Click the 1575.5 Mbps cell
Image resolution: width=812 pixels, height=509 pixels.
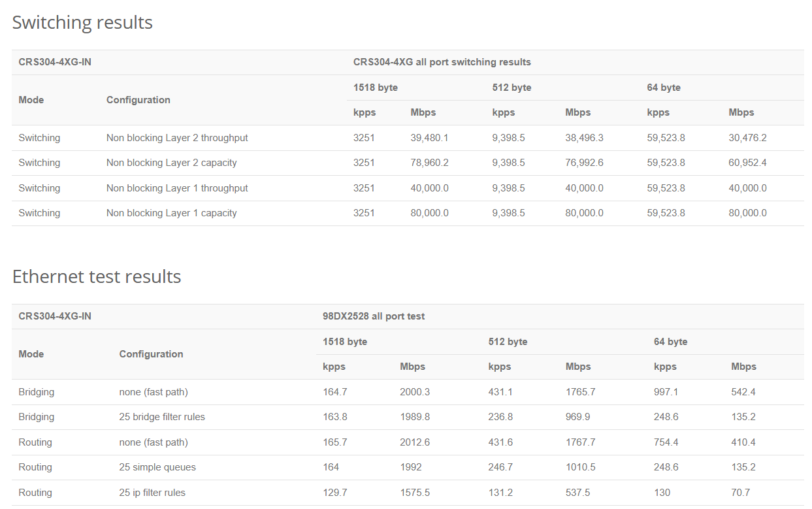415,493
